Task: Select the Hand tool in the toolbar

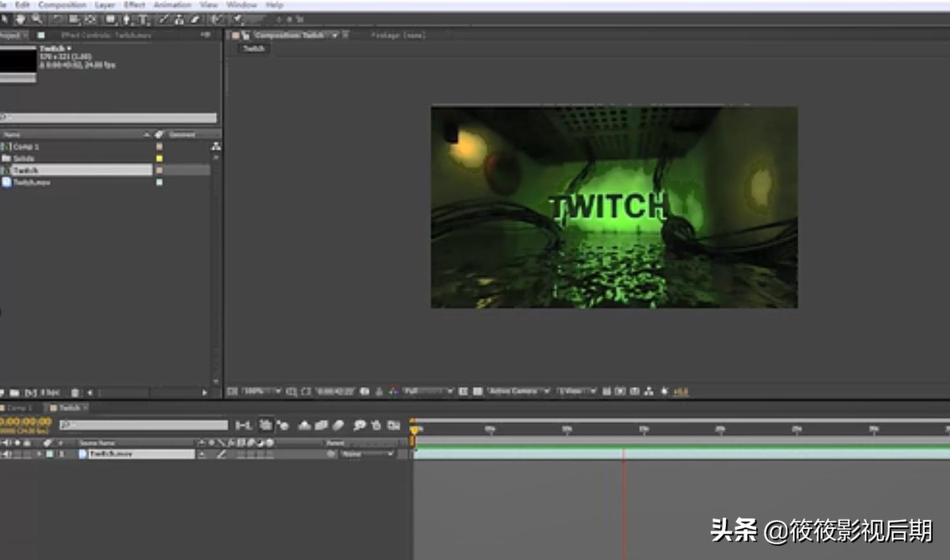Action: tap(21, 19)
